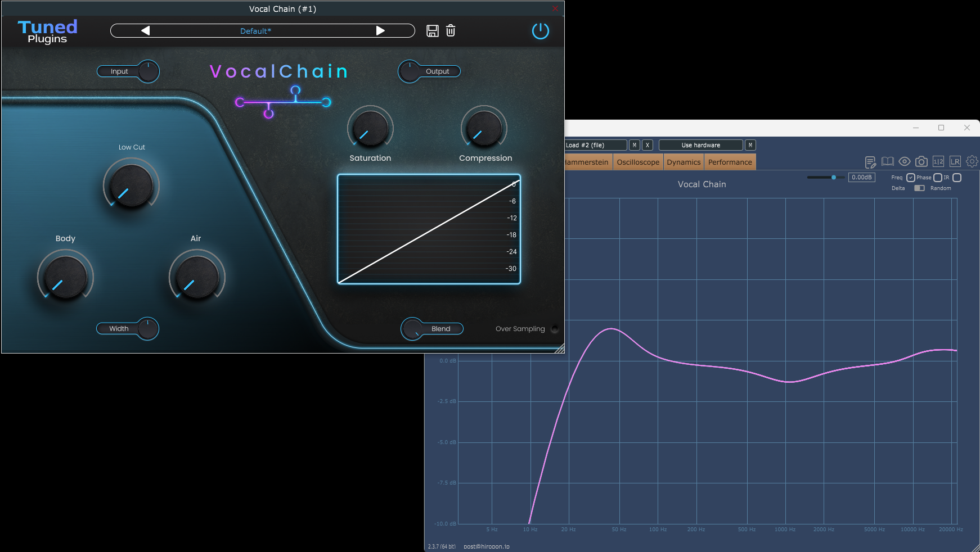
Task: Click the Use hardware button
Action: click(701, 145)
